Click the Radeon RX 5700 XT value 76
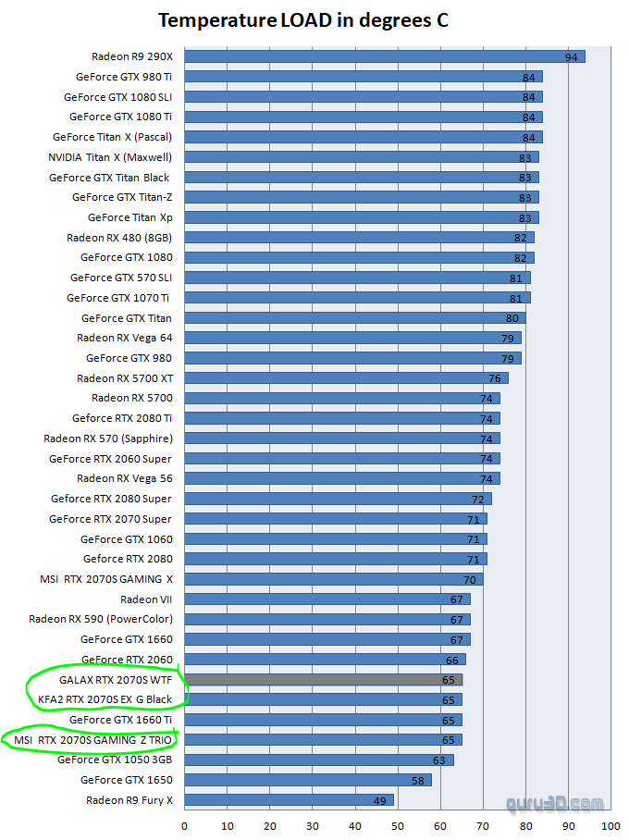Image resolution: width=629 pixels, height=840 pixels. 495,378
